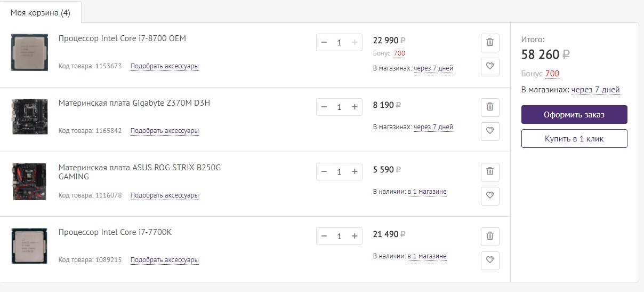This screenshot has width=644, height=292.
Task: Decrease quantity of Intel Core i7-7700K
Action: click(324, 236)
